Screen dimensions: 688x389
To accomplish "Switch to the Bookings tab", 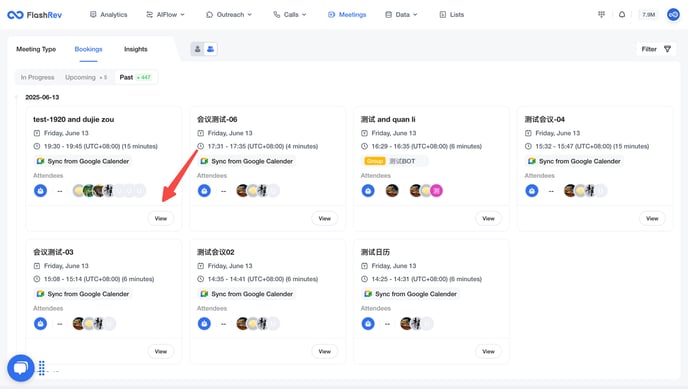I will pos(88,49).
